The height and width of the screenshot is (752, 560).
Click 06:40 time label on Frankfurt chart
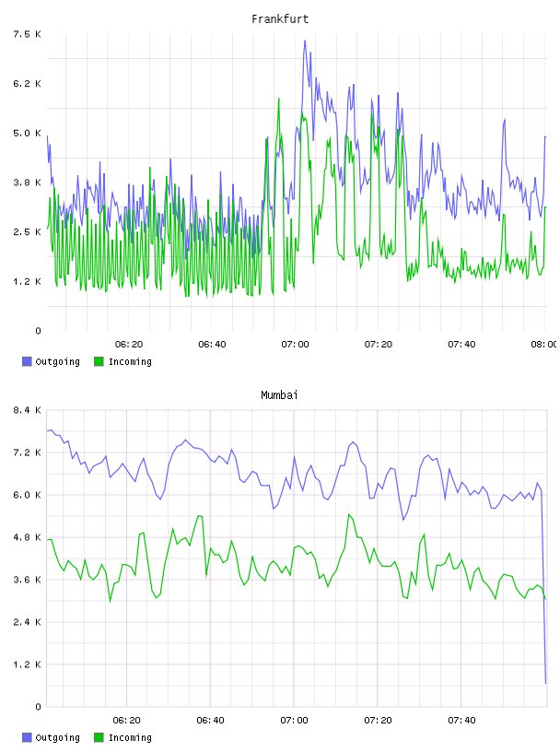(x=212, y=345)
